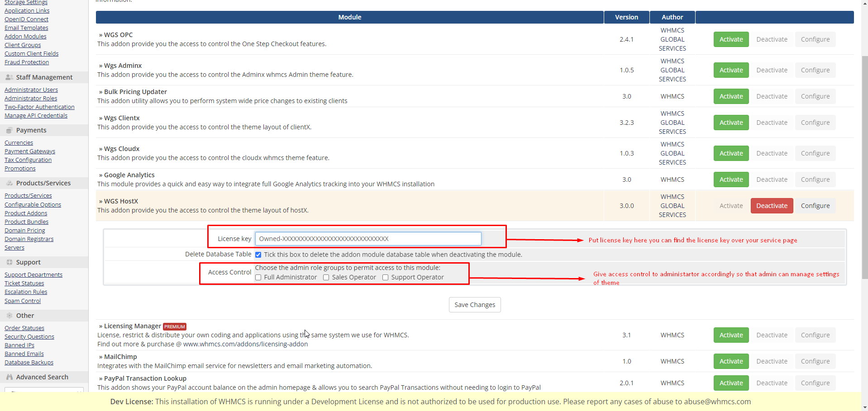
Task: Click the License key input field
Action: click(368, 239)
